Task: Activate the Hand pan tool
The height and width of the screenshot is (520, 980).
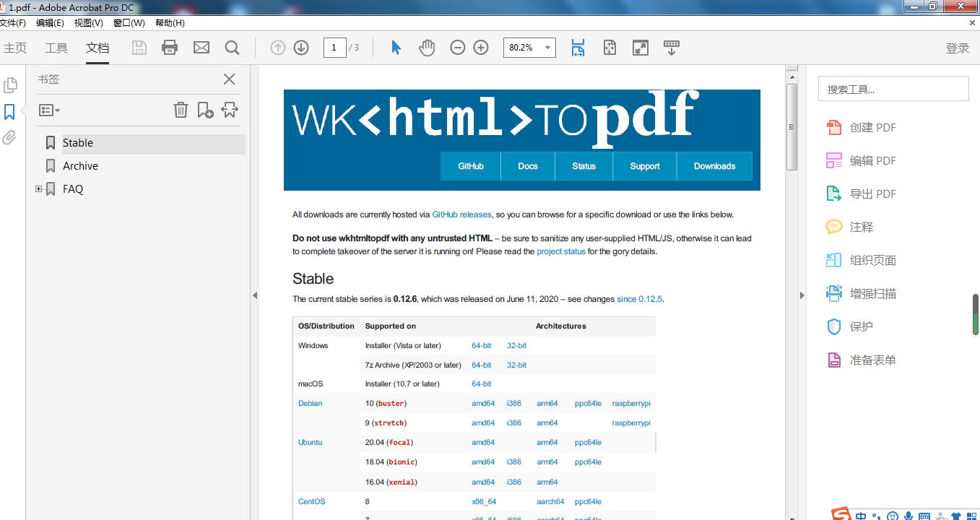Action: pyautogui.click(x=427, y=48)
